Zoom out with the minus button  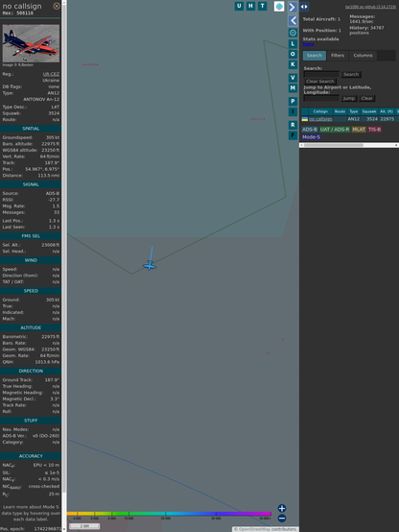282,519
